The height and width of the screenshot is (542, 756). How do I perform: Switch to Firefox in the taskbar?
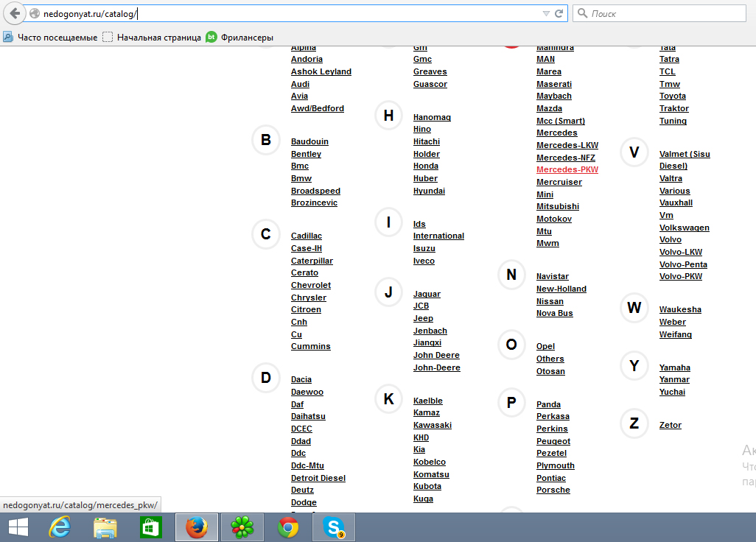pos(197,527)
